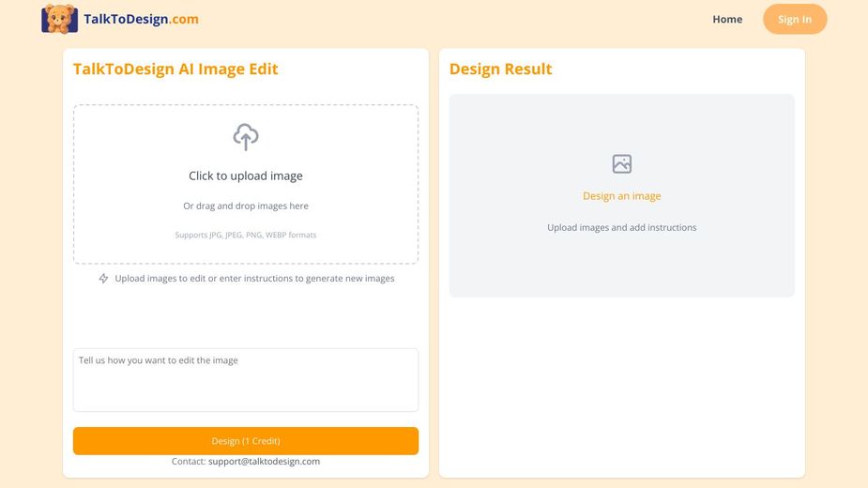The width and height of the screenshot is (868, 488).
Task: Open the TalkToDesign.com brand name link
Action: click(141, 19)
